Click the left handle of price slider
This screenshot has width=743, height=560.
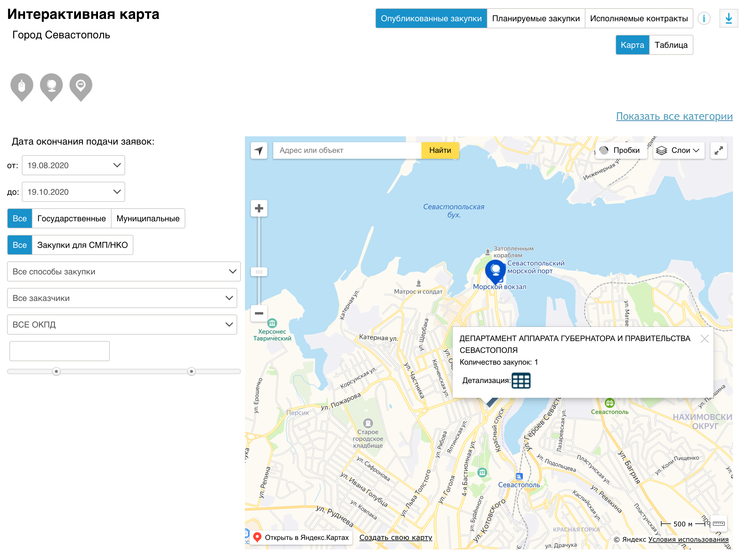56,371
